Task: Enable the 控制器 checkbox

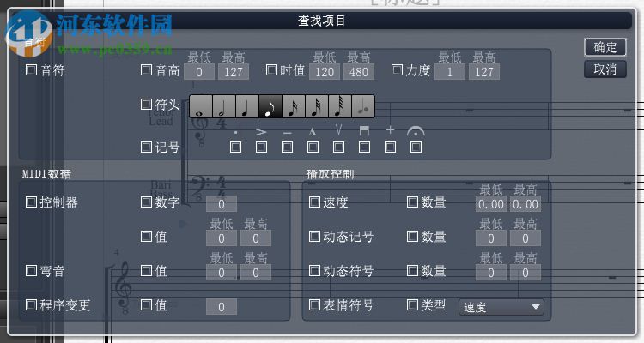Action: pyautogui.click(x=31, y=202)
